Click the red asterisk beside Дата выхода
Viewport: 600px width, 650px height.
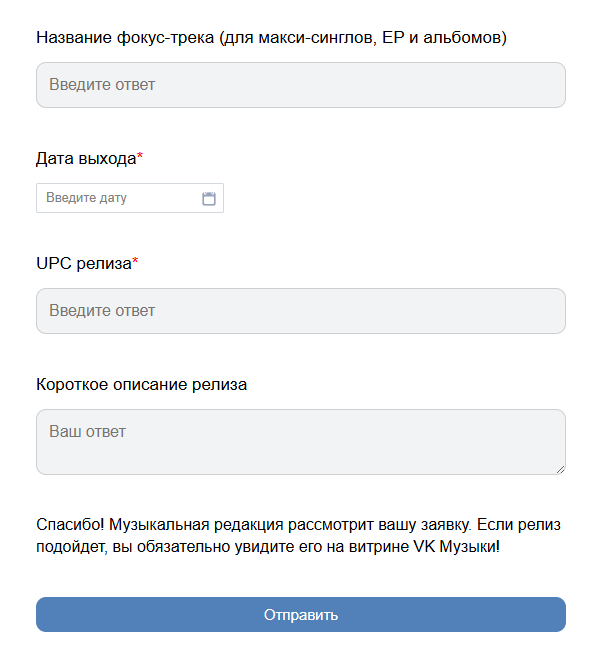tap(140, 157)
